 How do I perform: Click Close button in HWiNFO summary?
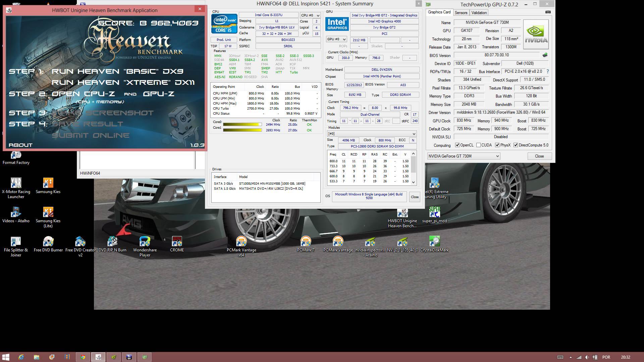tap(415, 197)
